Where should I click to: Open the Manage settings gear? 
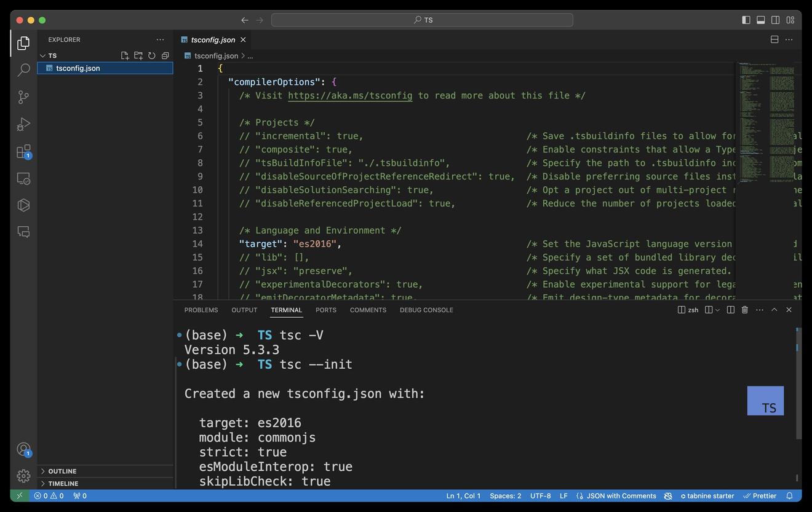(23, 476)
